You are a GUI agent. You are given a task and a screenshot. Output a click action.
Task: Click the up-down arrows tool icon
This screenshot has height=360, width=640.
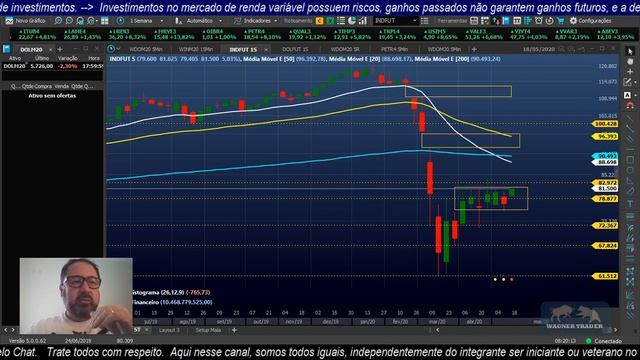(496, 20)
